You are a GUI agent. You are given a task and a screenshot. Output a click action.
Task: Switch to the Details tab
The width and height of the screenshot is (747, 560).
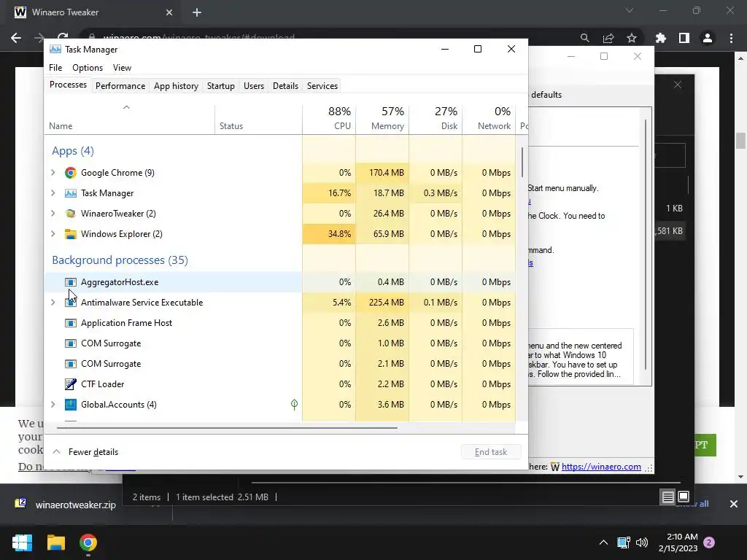pos(285,86)
